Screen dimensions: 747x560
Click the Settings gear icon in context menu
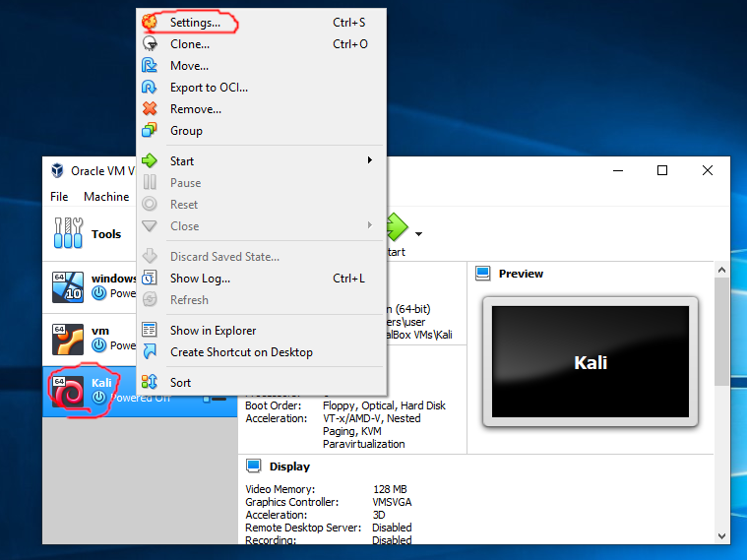150,22
